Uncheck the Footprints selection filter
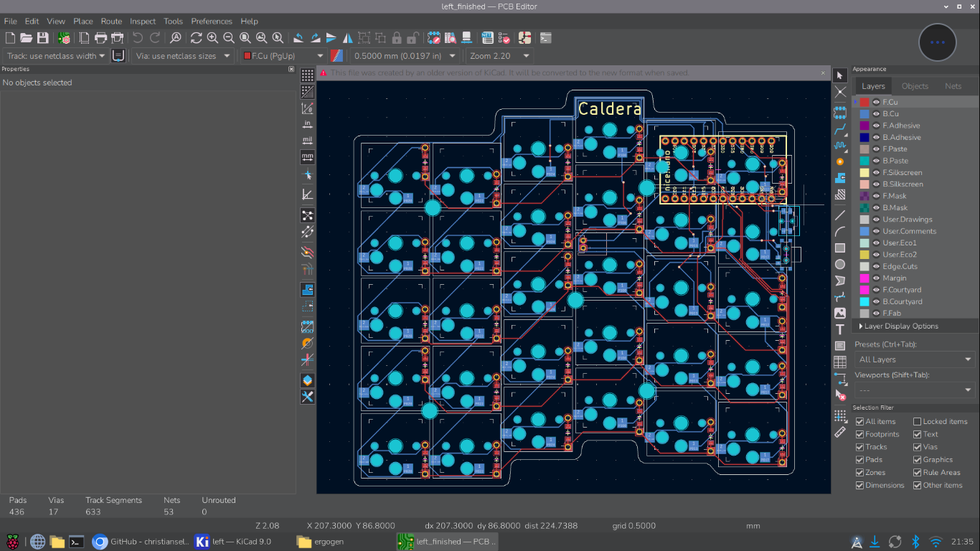 click(x=859, y=434)
